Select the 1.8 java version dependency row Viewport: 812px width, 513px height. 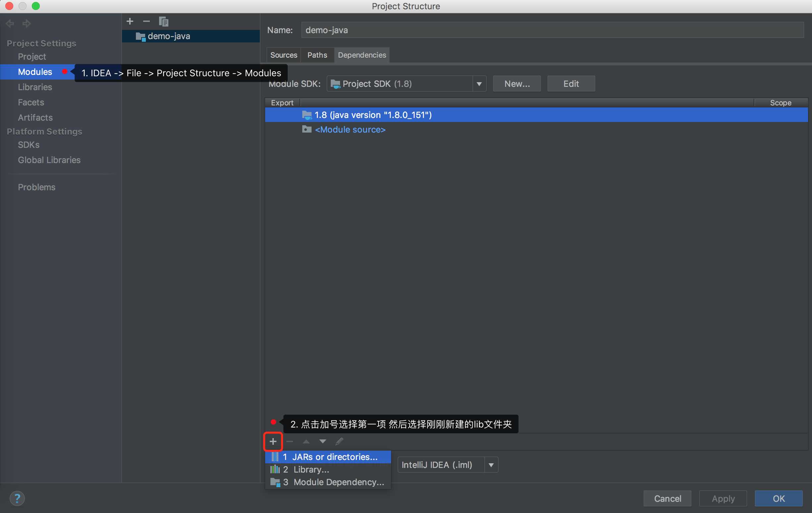tap(536, 115)
